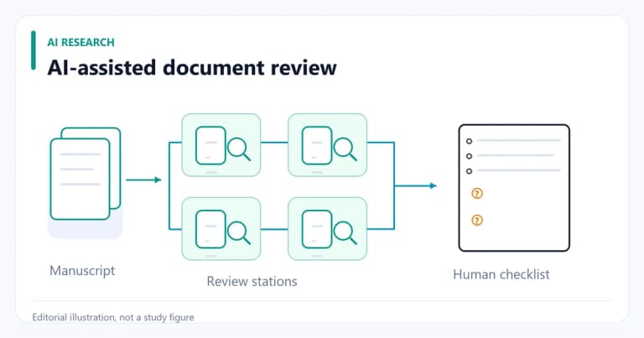
Task: Click the "AI-assisted document review" heading
Action: (x=192, y=67)
